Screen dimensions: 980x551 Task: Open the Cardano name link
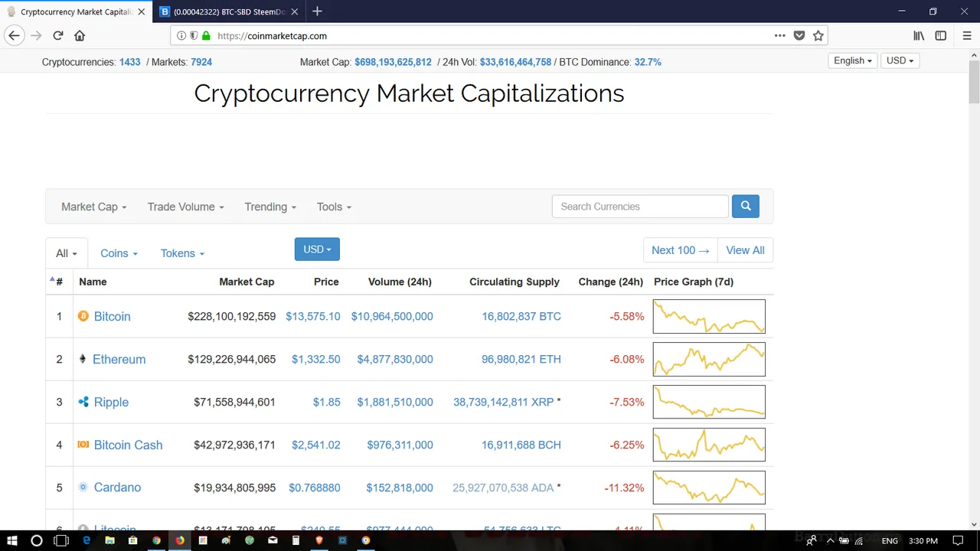(117, 487)
